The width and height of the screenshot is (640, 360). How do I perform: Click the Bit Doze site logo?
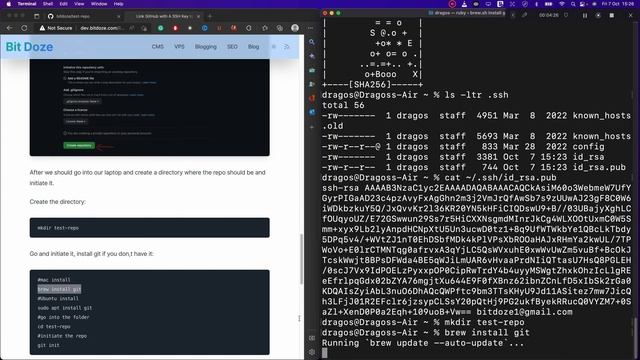29,47
